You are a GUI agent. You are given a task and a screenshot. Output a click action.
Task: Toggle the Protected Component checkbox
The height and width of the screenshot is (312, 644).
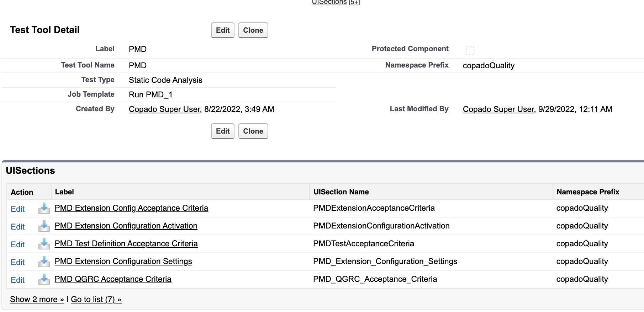tap(470, 50)
